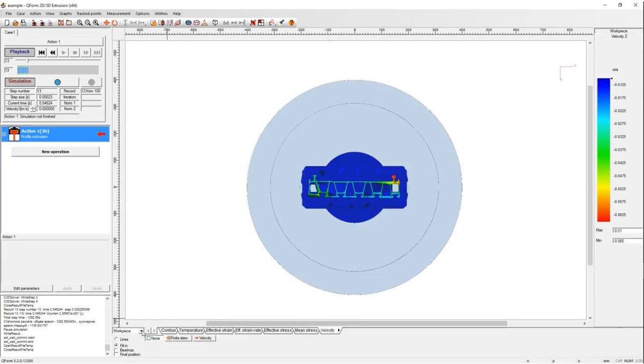
Task: Open the Graphs menu
Action: click(65, 13)
